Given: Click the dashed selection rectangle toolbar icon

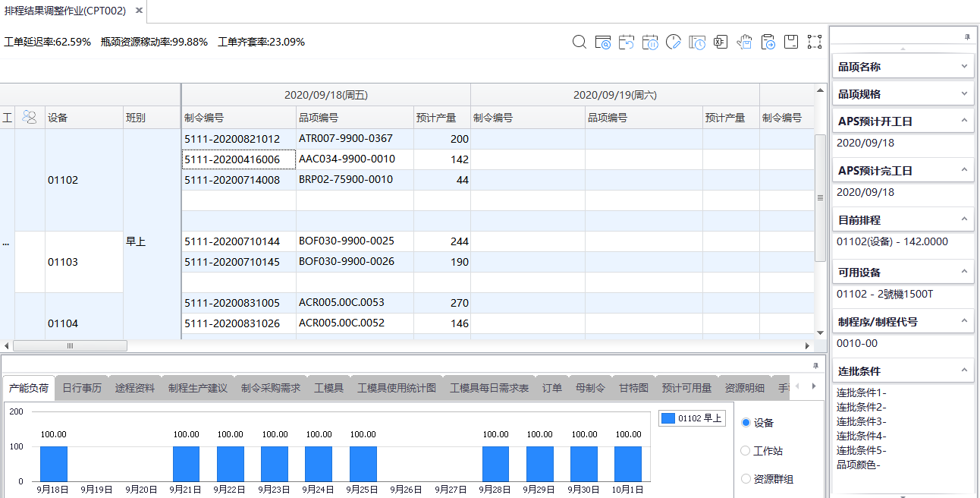Looking at the screenshot, I should click(x=815, y=43).
